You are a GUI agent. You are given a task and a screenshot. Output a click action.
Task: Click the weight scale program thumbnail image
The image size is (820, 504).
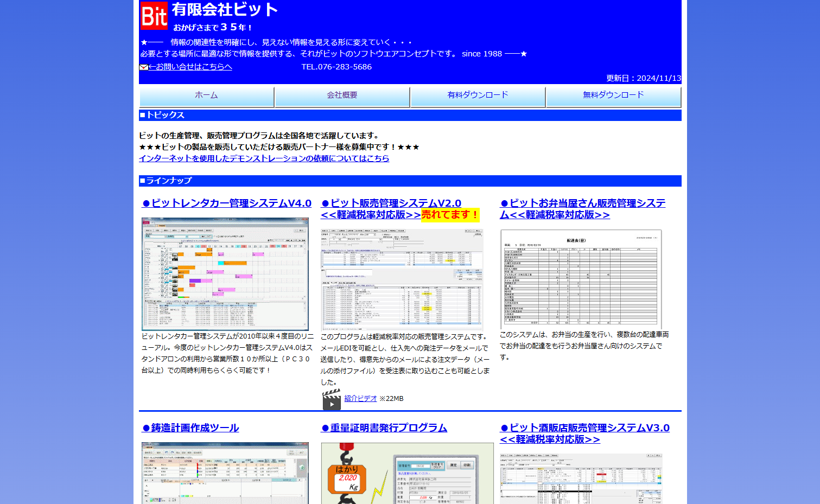tap(407, 473)
